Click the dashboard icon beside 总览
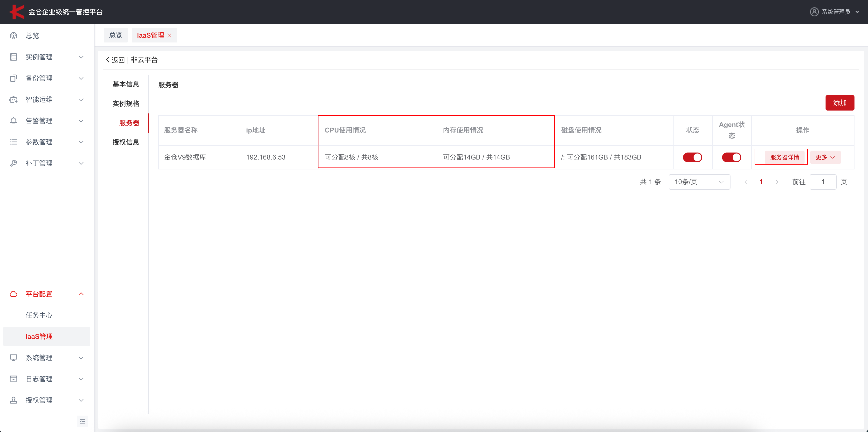This screenshot has height=432, width=868. pyautogui.click(x=14, y=36)
